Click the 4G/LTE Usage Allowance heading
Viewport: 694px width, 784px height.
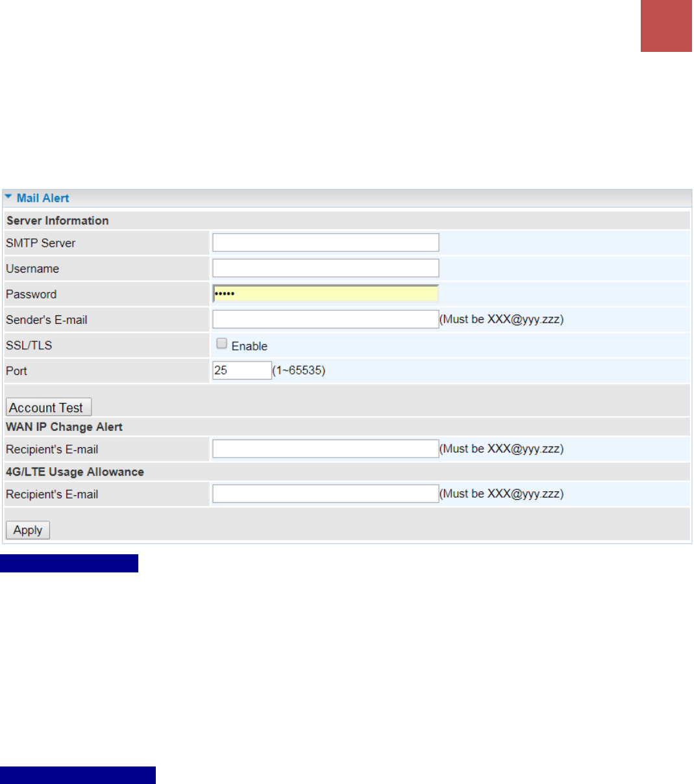[x=75, y=472]
